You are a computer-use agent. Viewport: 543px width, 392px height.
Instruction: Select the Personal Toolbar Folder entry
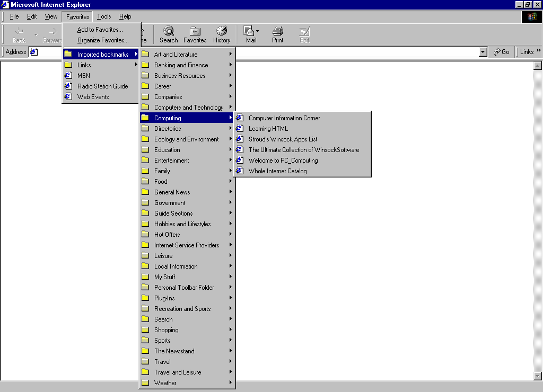[x=187, y=288]
